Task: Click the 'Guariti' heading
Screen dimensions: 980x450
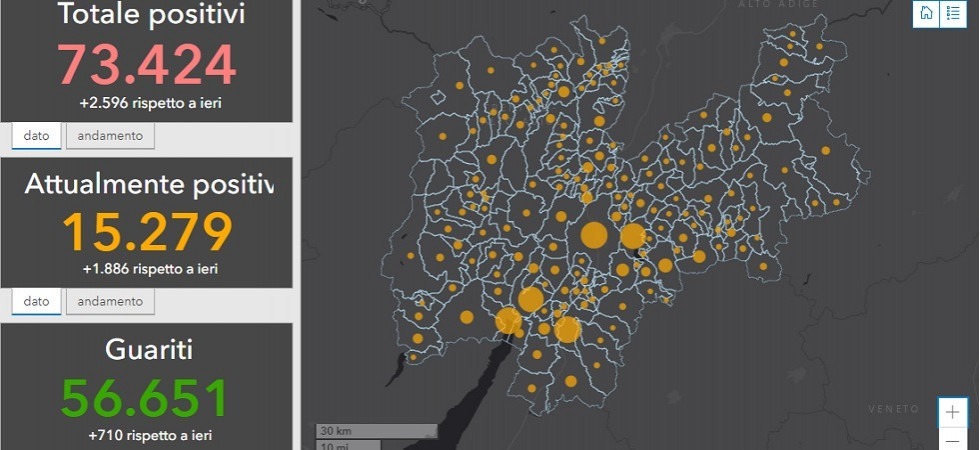Action: [x=148, y=349]
